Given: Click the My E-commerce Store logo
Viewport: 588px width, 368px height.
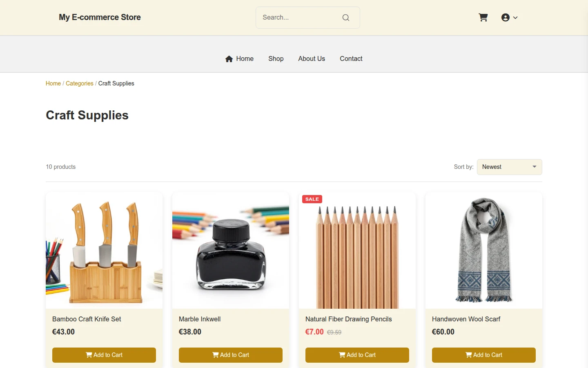Looking at the screenshot, I should click(100, 17).
